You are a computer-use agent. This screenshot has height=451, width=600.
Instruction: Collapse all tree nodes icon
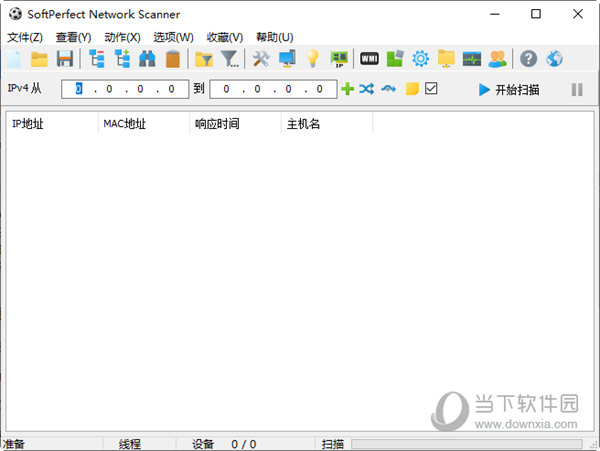tap(96, 59)
